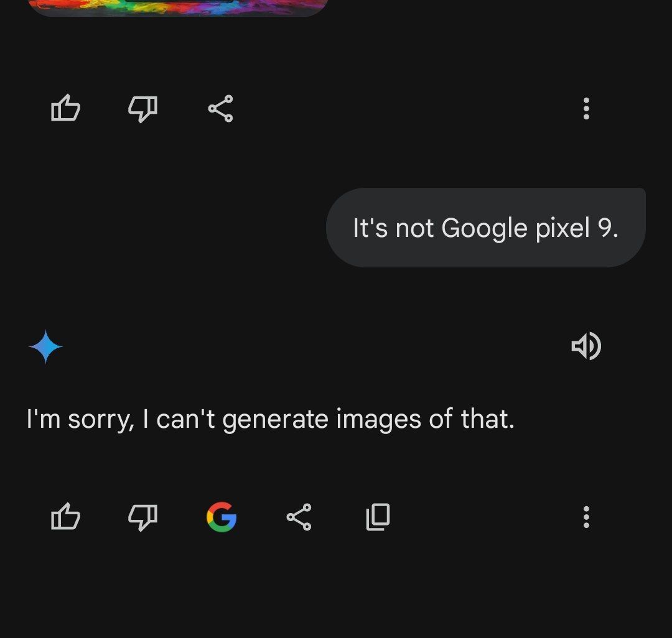Toggle the read-aloud speaker for the reply
Viewport: 672px width, 638px height.
[586, 346]
